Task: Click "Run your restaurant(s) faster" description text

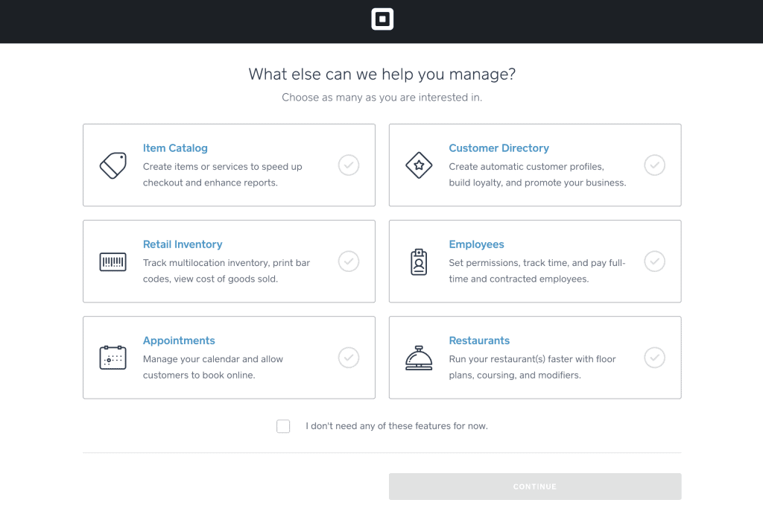Action: [x=532, y=367]
